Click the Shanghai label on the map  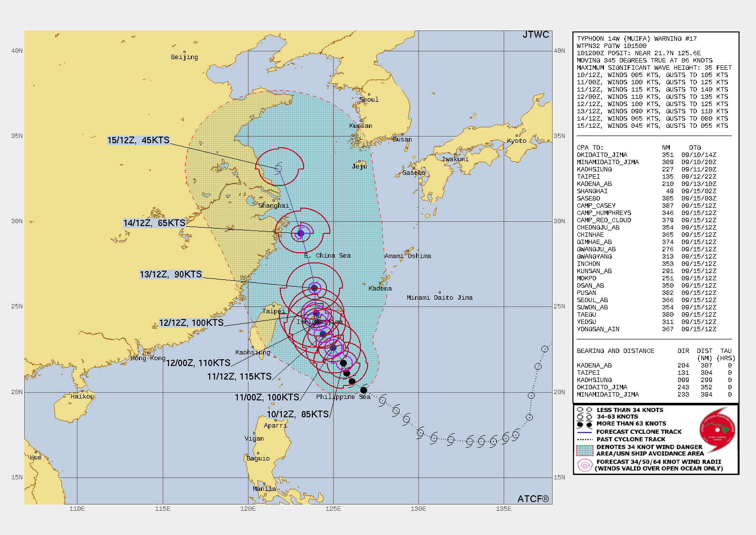(274, 206)
